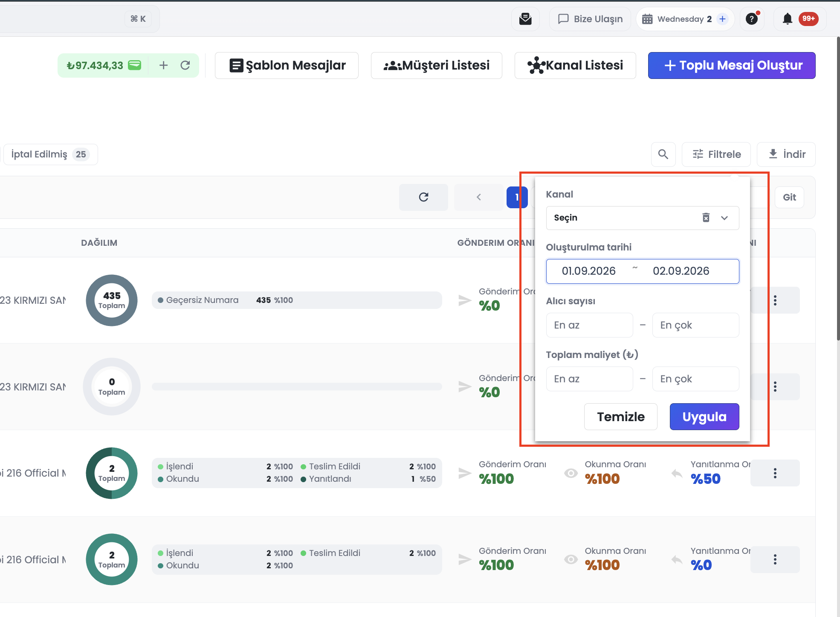Click the 0 Toplam donut chart
Screen dimensions: 840x617
[x=112, y=387]
